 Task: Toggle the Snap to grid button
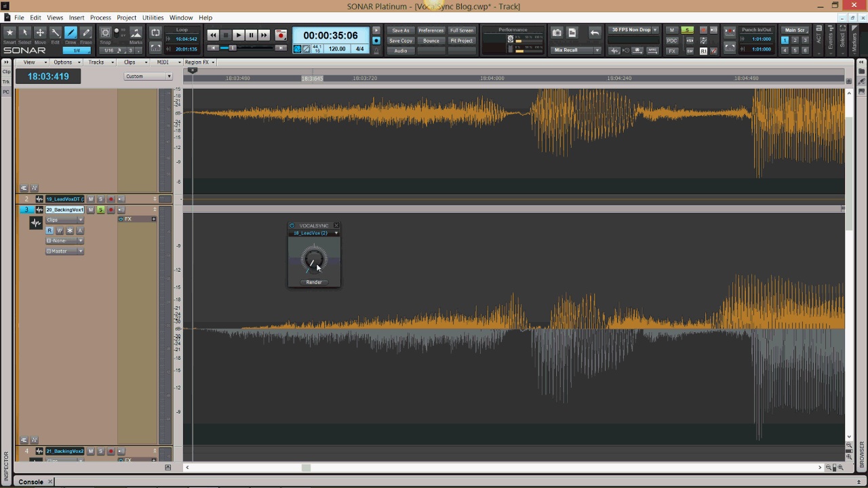point(105,33)
